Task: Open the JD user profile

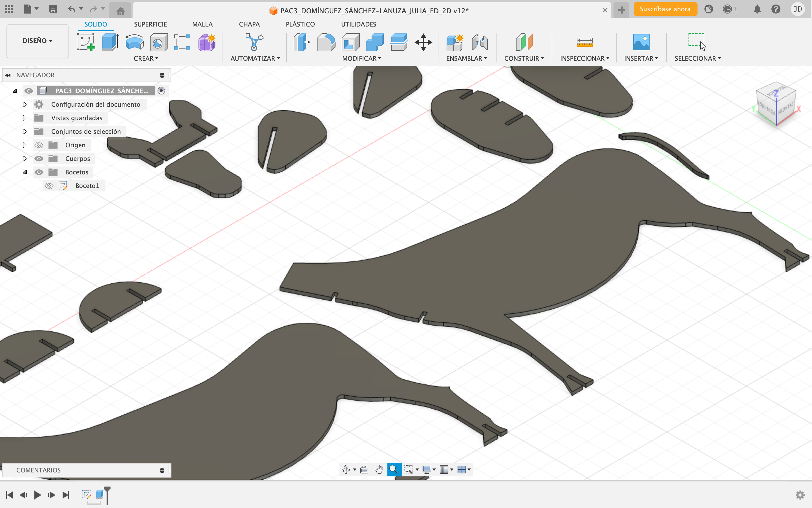Action: pos(798,9)
